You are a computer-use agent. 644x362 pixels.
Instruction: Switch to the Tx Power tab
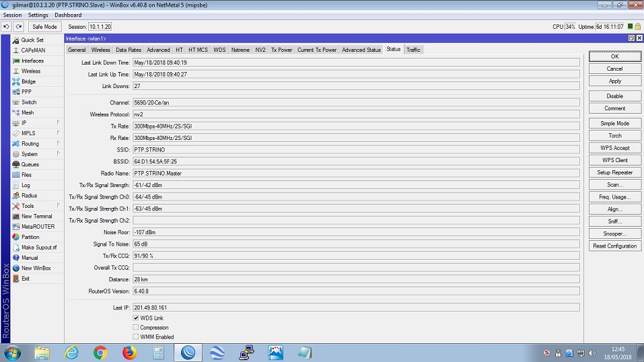(282, 50)
